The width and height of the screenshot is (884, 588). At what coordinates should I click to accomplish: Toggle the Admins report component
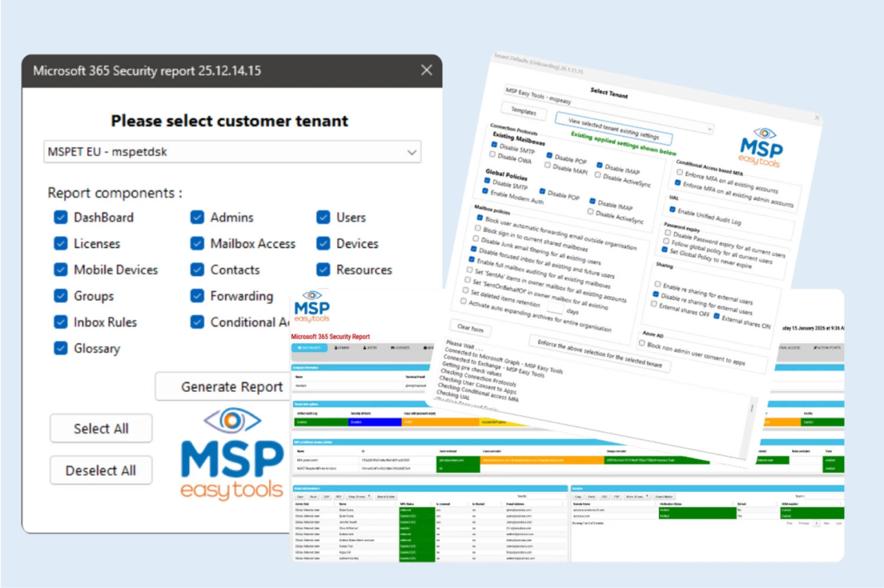[198, 217]
